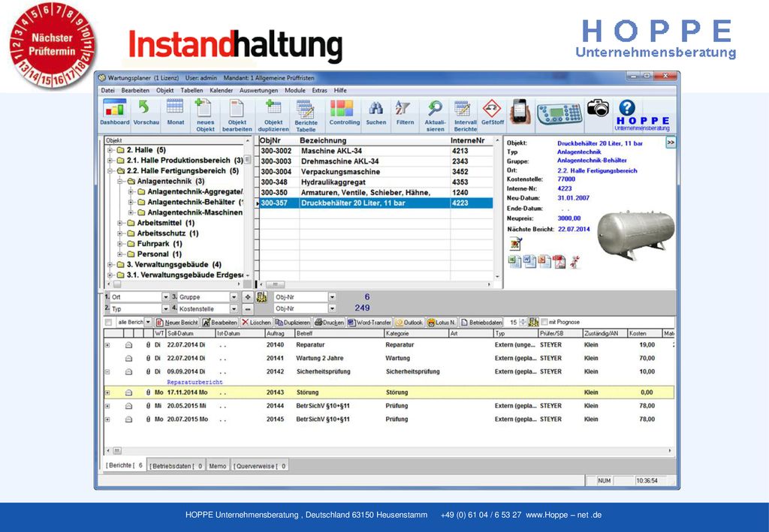This screenshot has height=532, width=769.
Task: Click the PowerPoint export icon in details panel
Action: [544, 262]
